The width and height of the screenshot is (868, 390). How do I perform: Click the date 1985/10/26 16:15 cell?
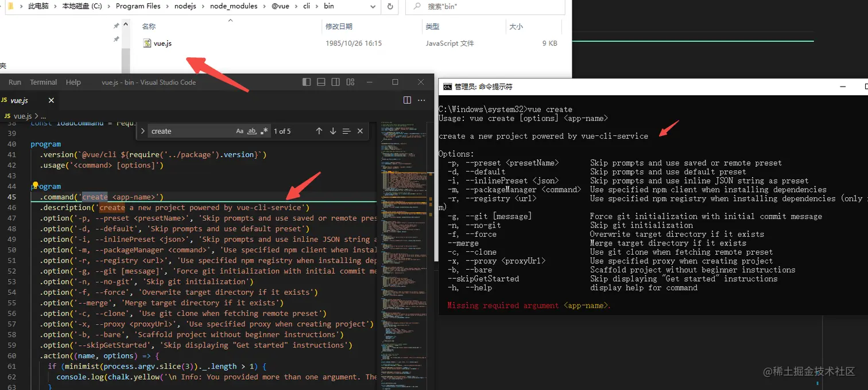354,43
